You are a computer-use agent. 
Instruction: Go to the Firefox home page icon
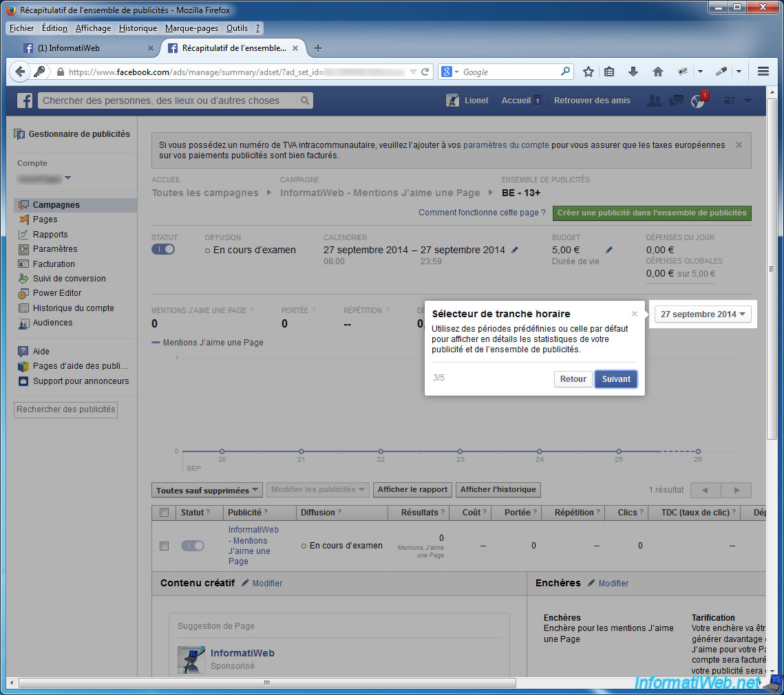click(658, 72)
